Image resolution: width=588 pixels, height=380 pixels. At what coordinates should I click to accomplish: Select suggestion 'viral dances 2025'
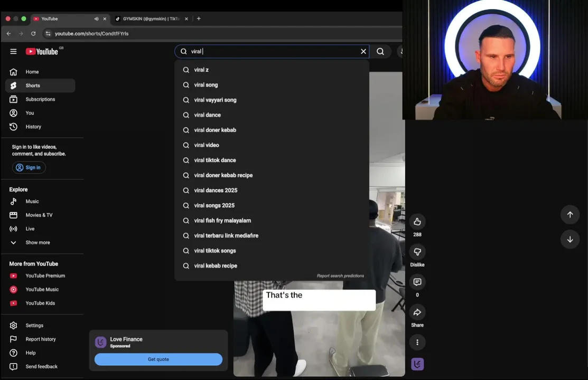pos(272,191)
